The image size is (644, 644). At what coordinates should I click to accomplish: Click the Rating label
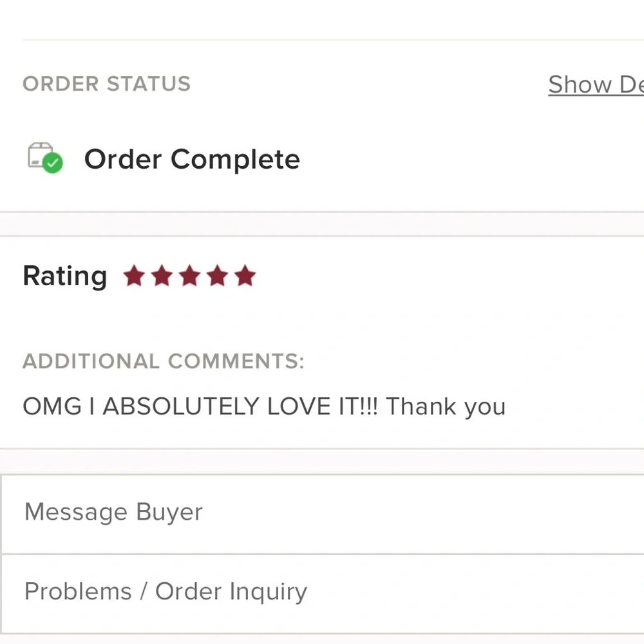(x=65, y=276)
